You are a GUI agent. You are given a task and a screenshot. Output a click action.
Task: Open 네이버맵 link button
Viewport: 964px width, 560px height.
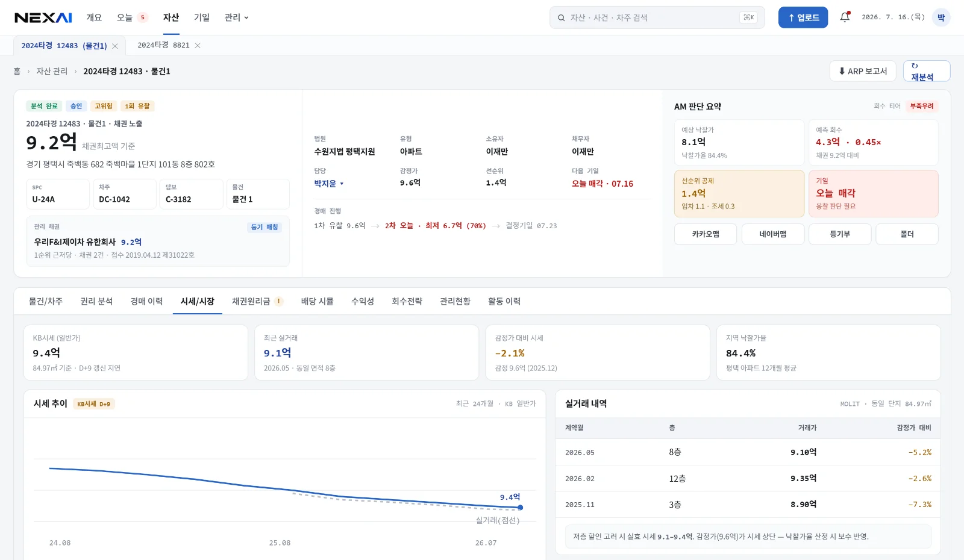coord(773,234)
